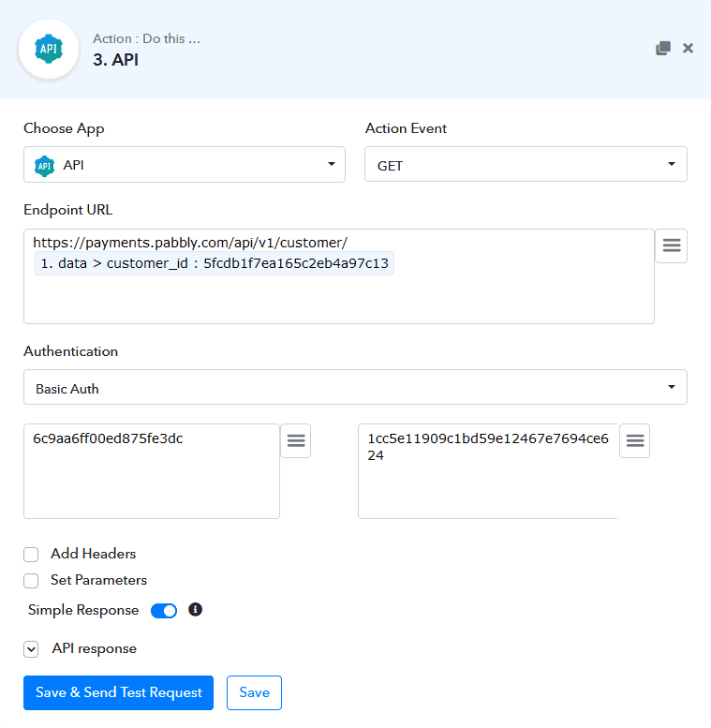
Task: Open mapping menu beside the secret key field
Action: tap(634, 440)
